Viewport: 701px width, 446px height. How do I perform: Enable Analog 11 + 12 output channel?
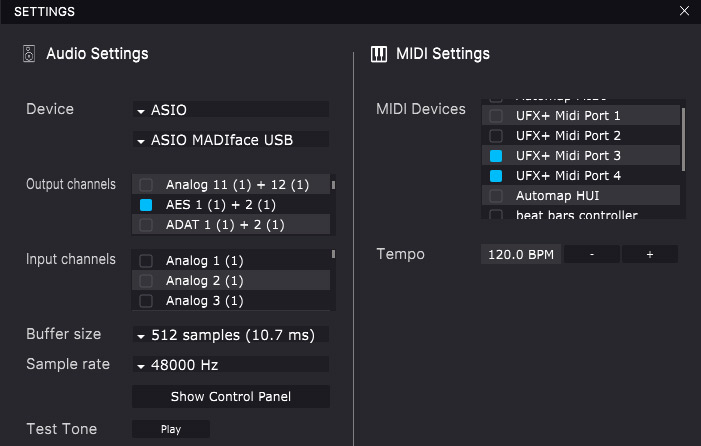click(146, 185)
